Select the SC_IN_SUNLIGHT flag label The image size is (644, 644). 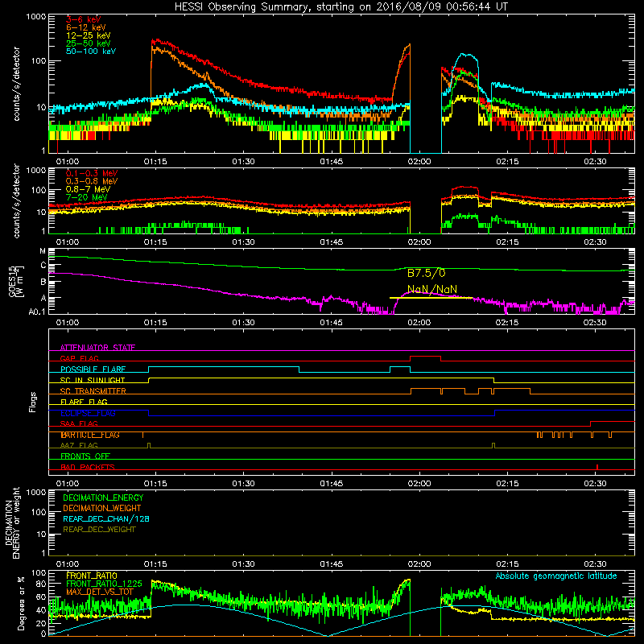pyautogui.click(x=93, y=380)
